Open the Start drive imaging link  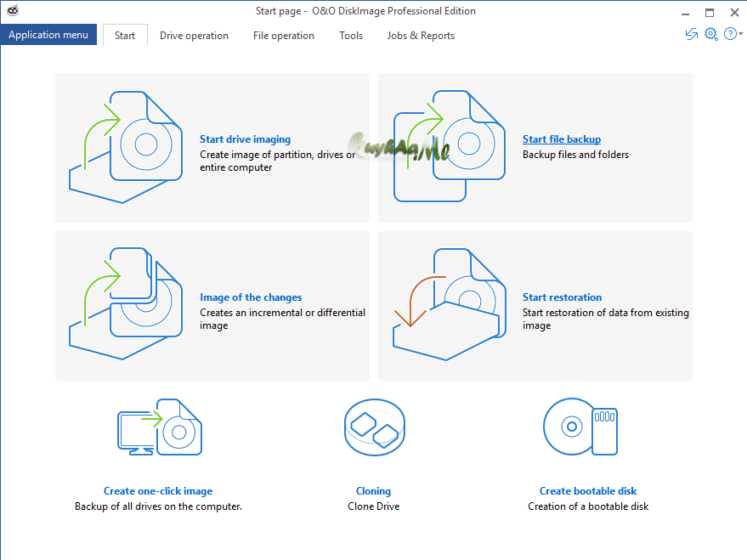245,139
